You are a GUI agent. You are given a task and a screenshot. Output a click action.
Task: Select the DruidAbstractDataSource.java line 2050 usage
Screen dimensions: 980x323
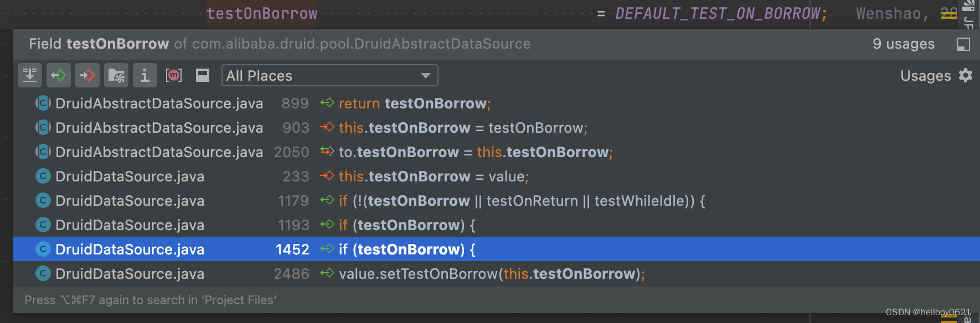(x=497, y=152)
